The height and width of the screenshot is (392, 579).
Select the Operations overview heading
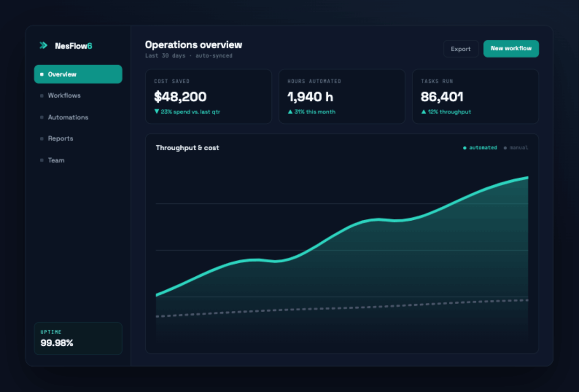(193, 45)
